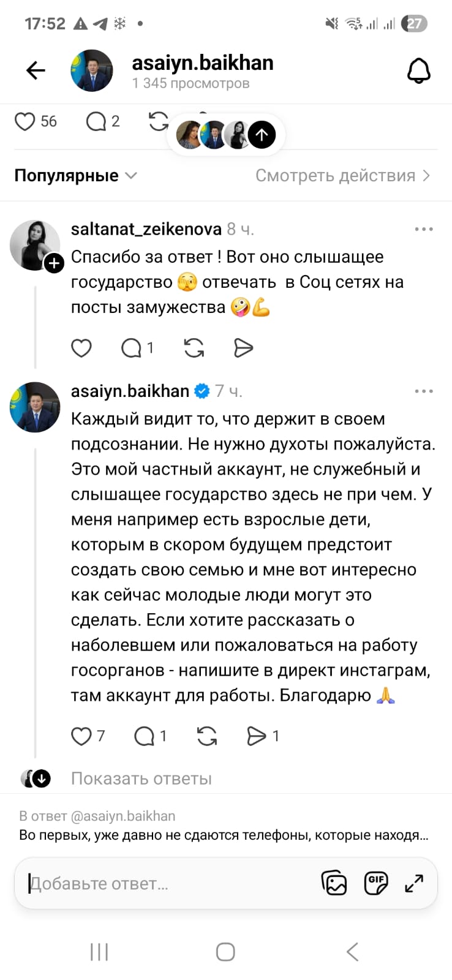Like asaiyn.baikhan's reply with 7 likes
452x980 pixels.
click(x=81, y=736)
